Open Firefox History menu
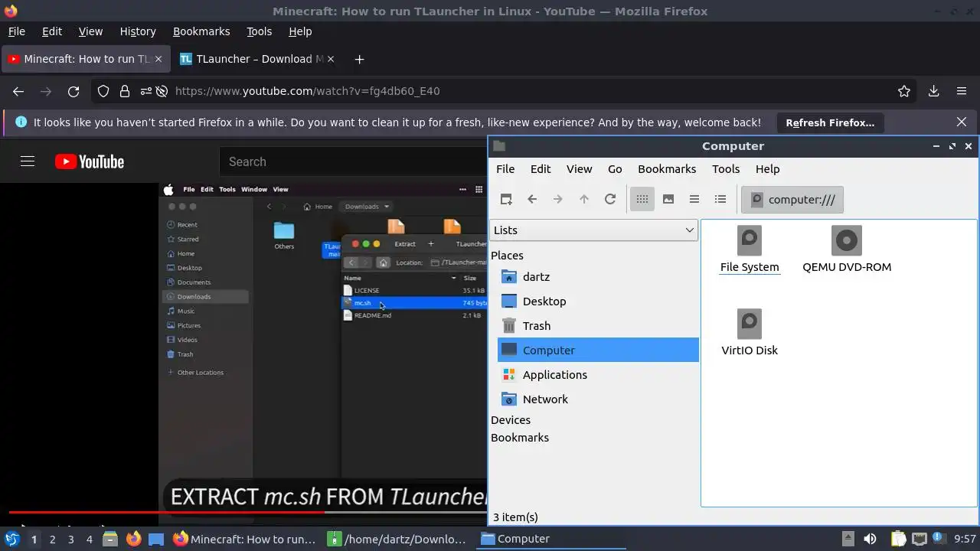This screenshot has width=980, height=551. point(138,31)
